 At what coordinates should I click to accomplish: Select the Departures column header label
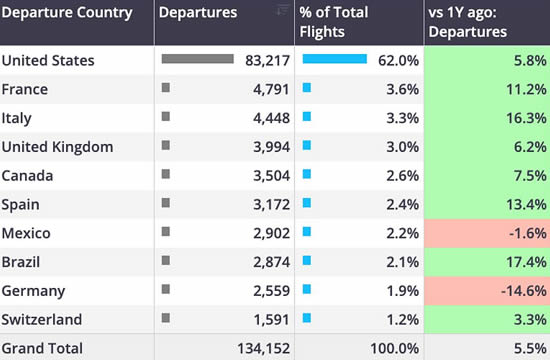pyautogui.click(x=198, y=13)
